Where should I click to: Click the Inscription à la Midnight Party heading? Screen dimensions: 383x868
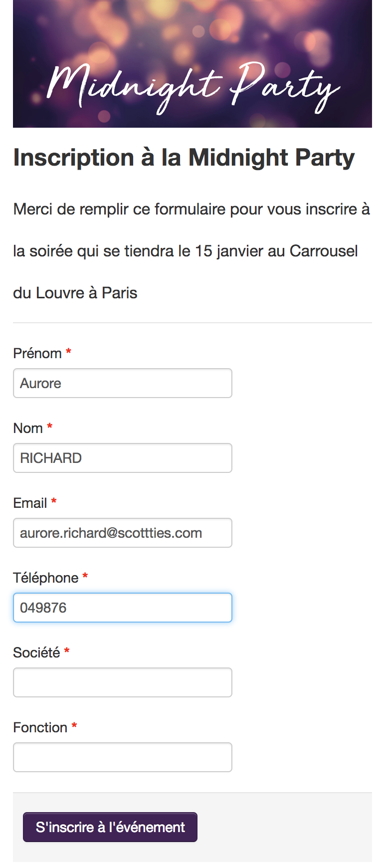184,158
